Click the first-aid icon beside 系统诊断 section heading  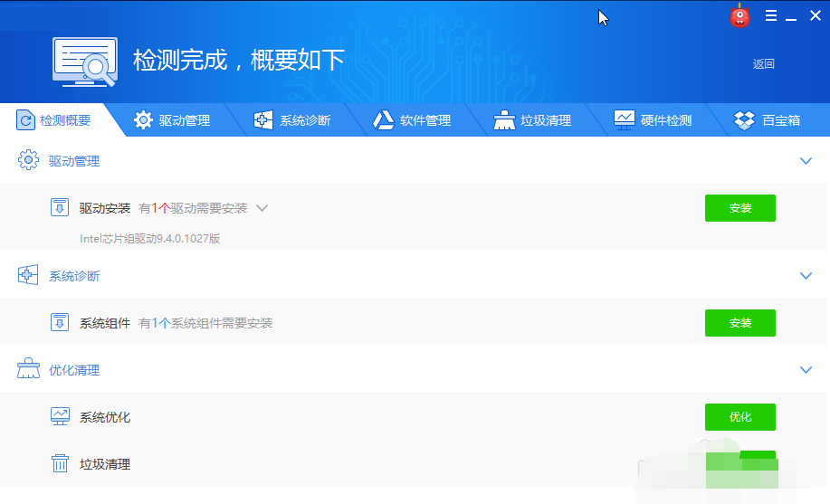[28, 275]
